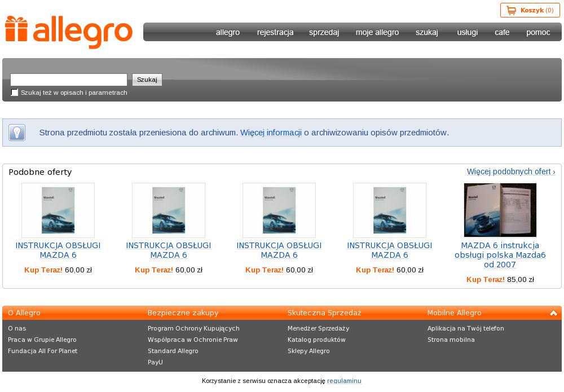Click the '85,00 zł' price text

tap(521, 280)
